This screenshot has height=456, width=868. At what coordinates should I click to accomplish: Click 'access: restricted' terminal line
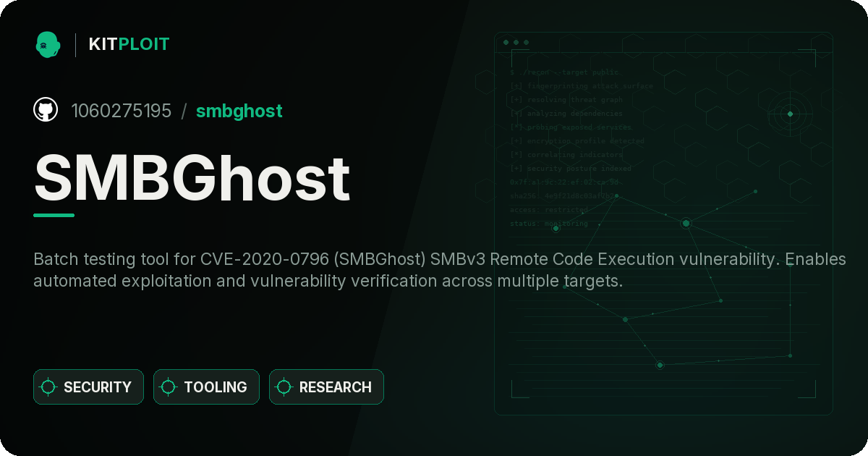549,210
